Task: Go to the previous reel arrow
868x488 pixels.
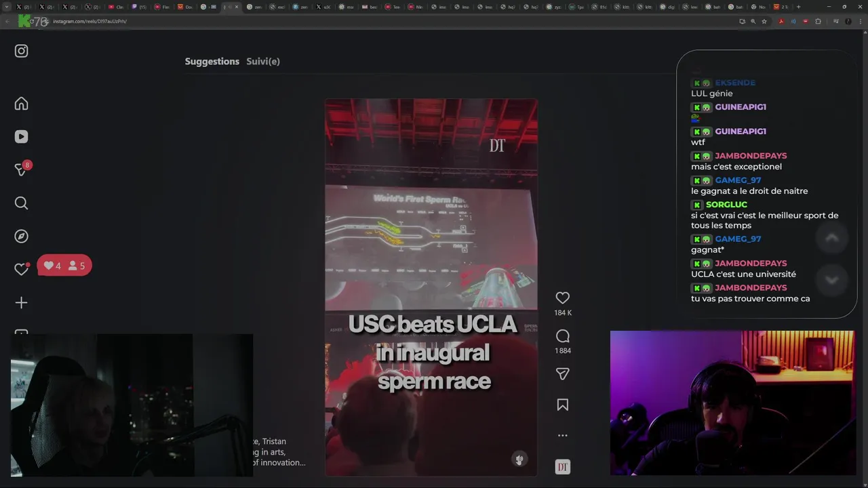Action: pos(832,237)
